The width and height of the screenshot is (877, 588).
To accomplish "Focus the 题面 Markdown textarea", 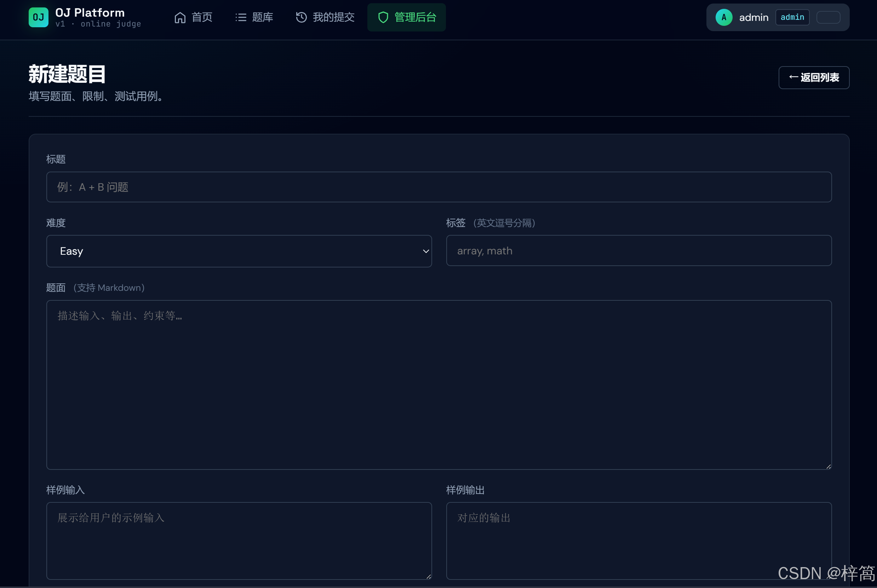I will [x=439, y=385].
